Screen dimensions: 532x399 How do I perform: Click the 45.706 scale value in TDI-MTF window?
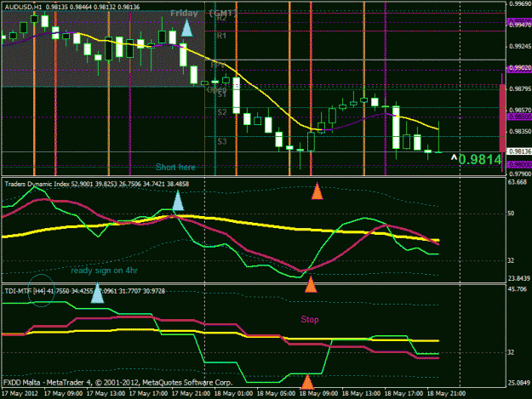pos(517,289)
